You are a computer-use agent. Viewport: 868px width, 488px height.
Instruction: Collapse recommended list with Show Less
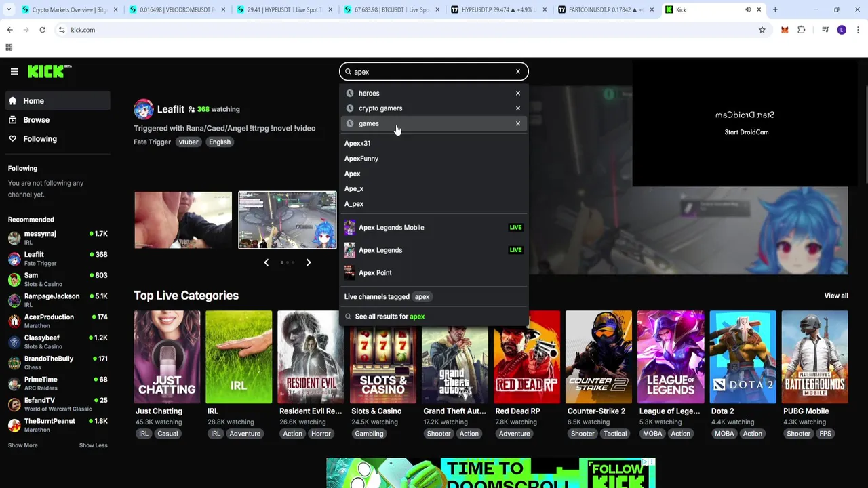(x=93, y=445)
